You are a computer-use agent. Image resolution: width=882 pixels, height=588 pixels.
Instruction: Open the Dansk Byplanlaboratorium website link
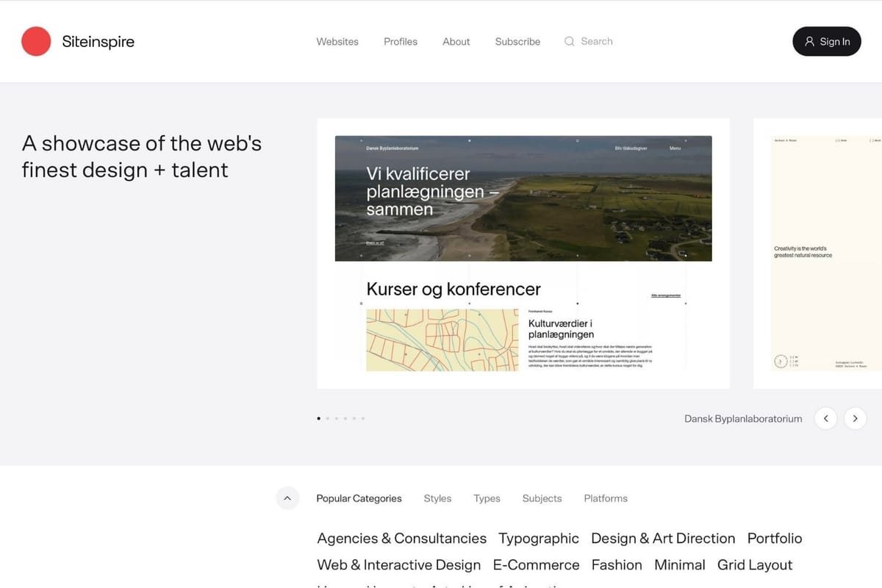[742, 418]
